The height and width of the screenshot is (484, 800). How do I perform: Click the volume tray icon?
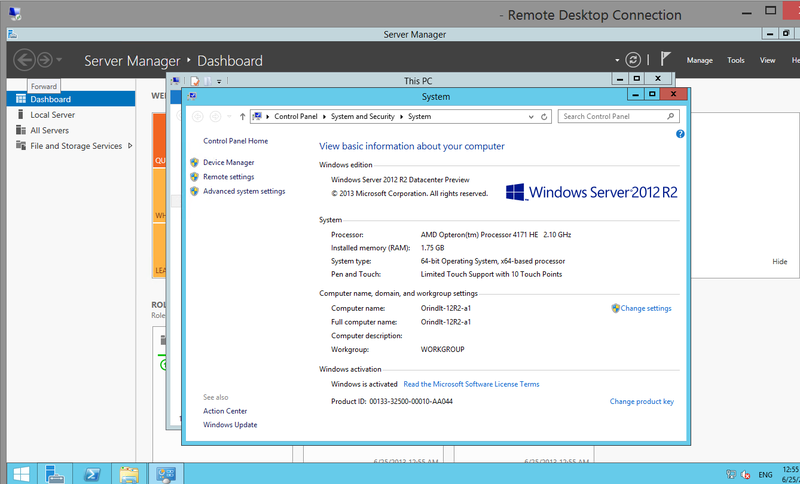click(745, 474)
